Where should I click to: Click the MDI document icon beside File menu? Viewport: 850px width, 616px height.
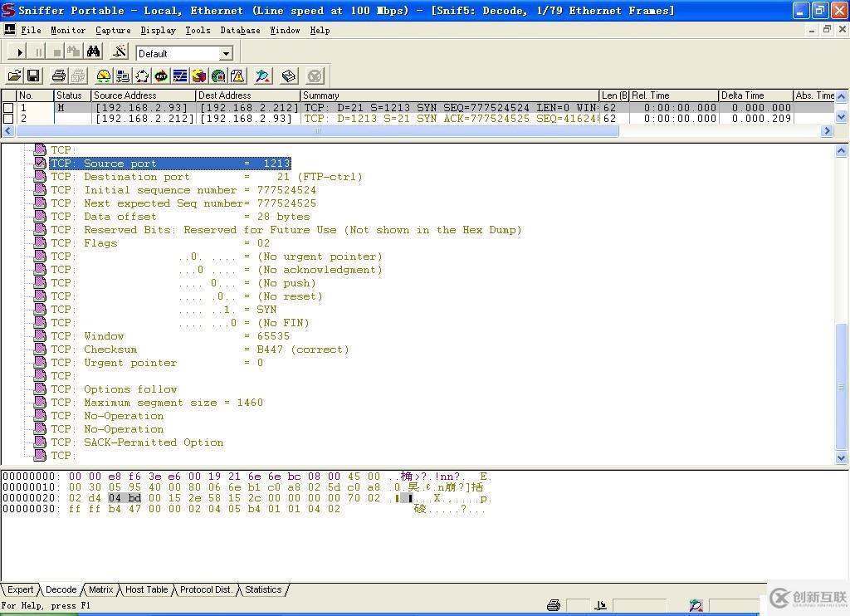click(10, 30)
